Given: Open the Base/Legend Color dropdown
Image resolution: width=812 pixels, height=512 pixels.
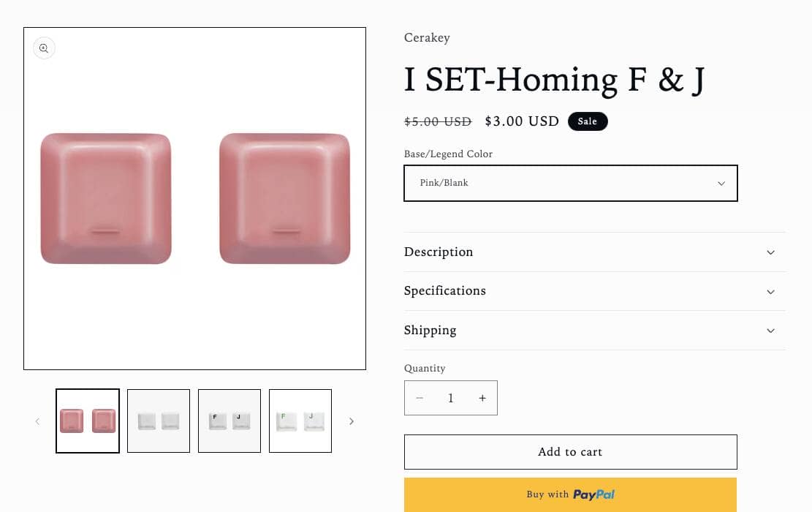Looking at the screenshot, I should tap(570, 183).
